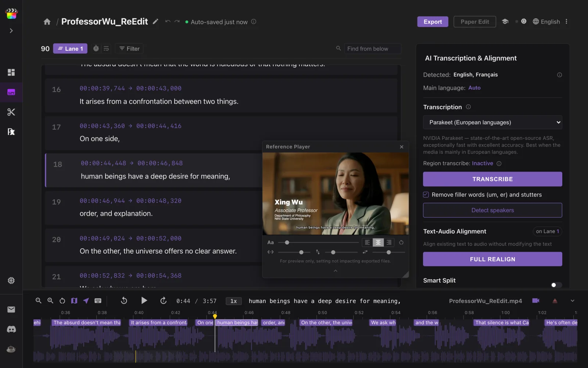The width and height of the screenshot is (588, 368).
Task: Zoom out the timeline
Action: pos(38,301)
